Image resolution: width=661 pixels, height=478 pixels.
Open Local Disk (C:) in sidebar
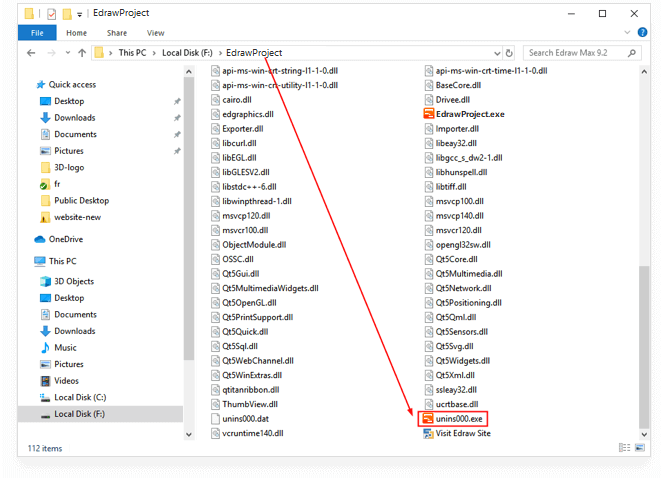73,397
